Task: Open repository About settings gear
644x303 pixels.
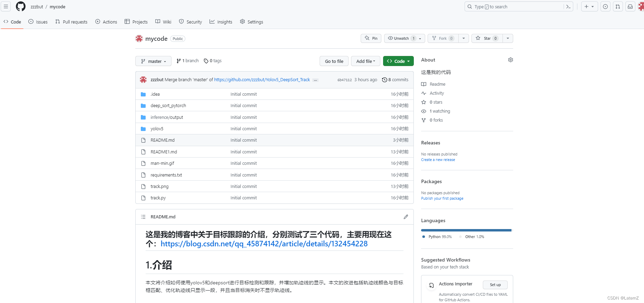Action: (x=510, y=60)
